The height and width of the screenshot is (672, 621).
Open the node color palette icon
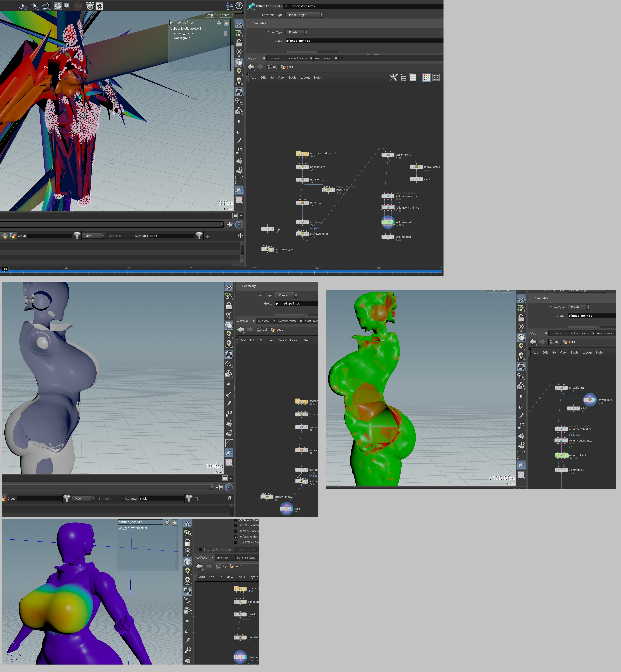[x=426, y=78]
